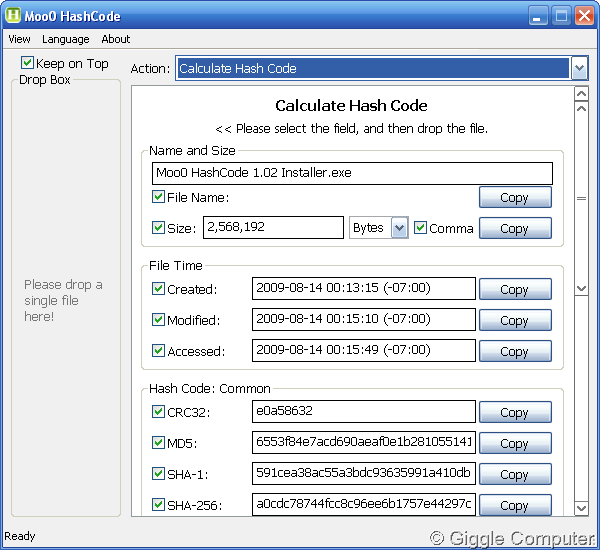Image resolution: width=600 pixels, height=550 pixels.
Task: Copy the SHA-256 hash
Action: click(x=515, y=505)
